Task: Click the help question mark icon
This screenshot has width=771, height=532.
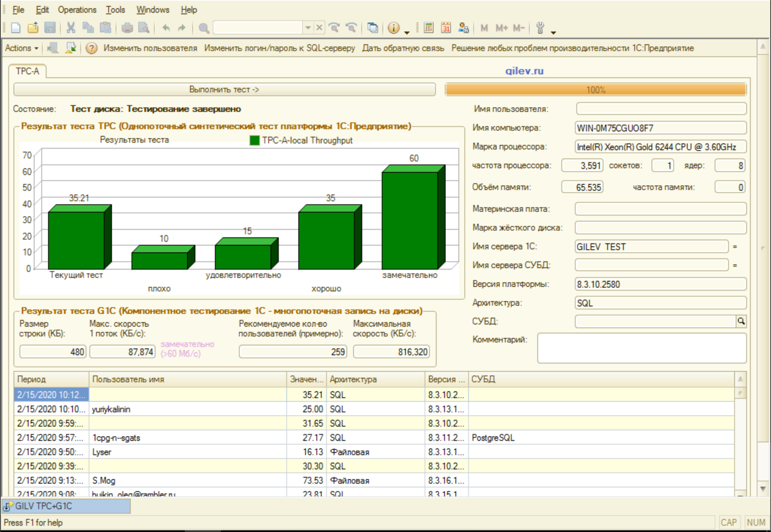Action: click(x=91, y=48)
